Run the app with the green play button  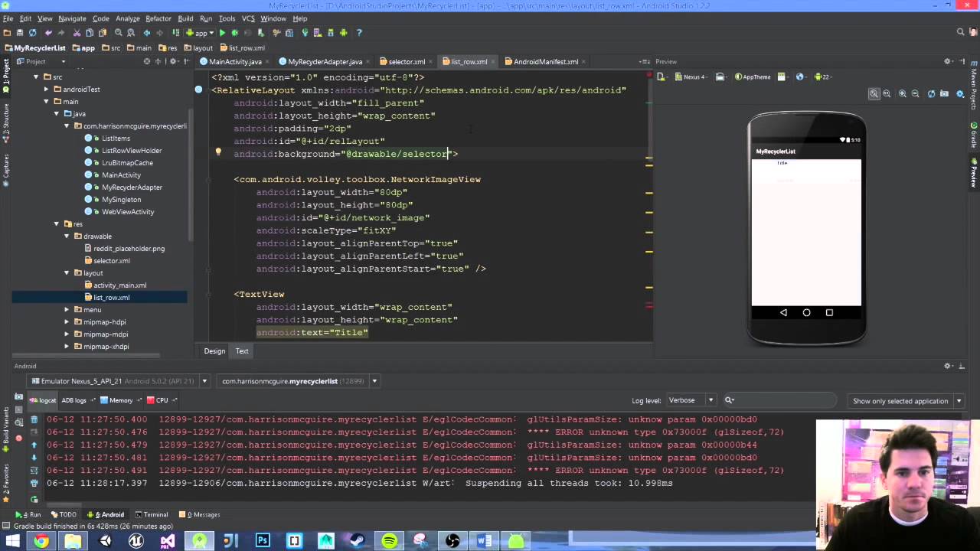pos(222,33)
